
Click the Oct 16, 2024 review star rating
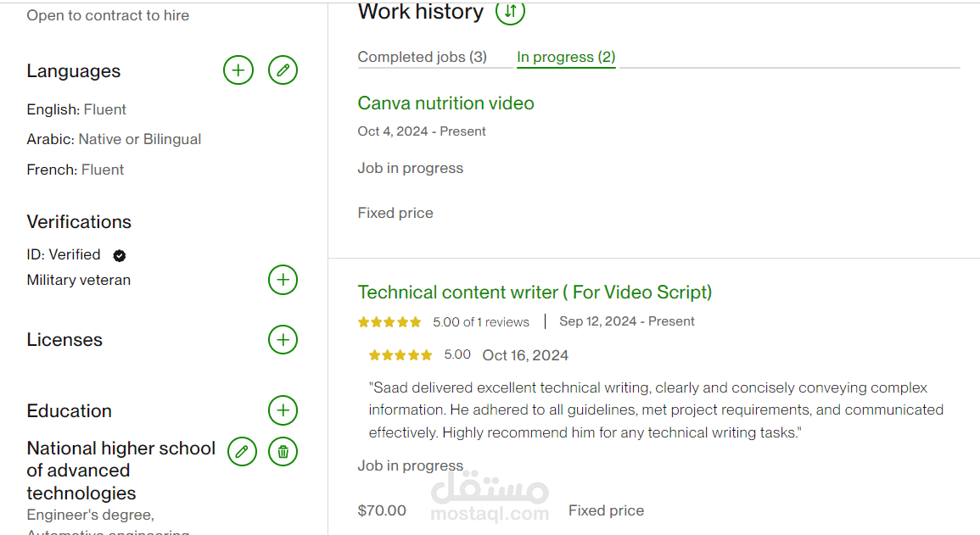(x=400, y=355)
